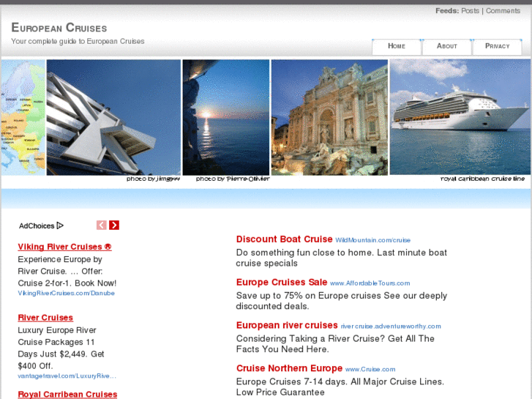Open the Viking River Cruises ad
532x399 pixels.
64,247
